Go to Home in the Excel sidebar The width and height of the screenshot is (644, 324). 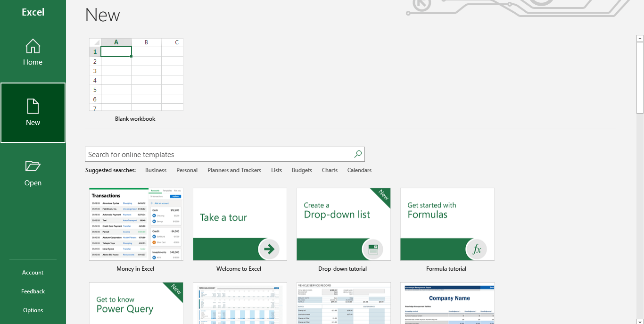33,52
